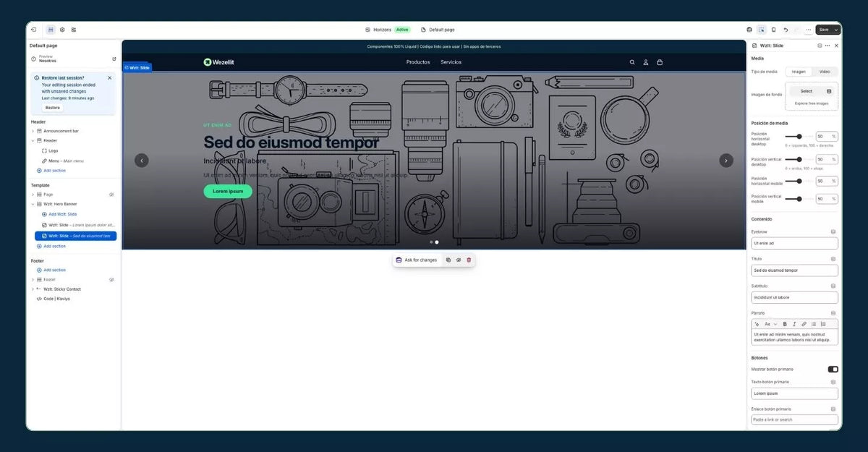This screenshot has height=452, width=868.
Task: Open Wzlt: Slide panel more options
Action: pyautogui.click(x=827, y=46)
